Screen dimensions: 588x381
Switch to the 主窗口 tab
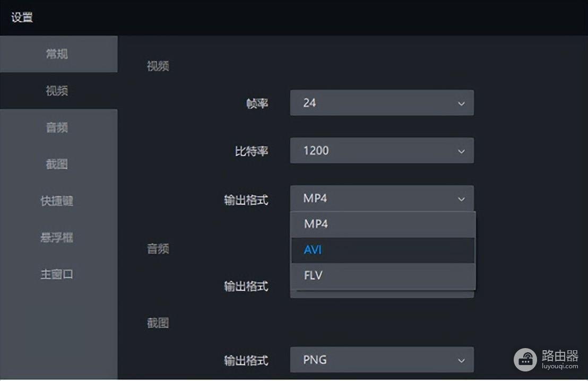coord(57,274)
